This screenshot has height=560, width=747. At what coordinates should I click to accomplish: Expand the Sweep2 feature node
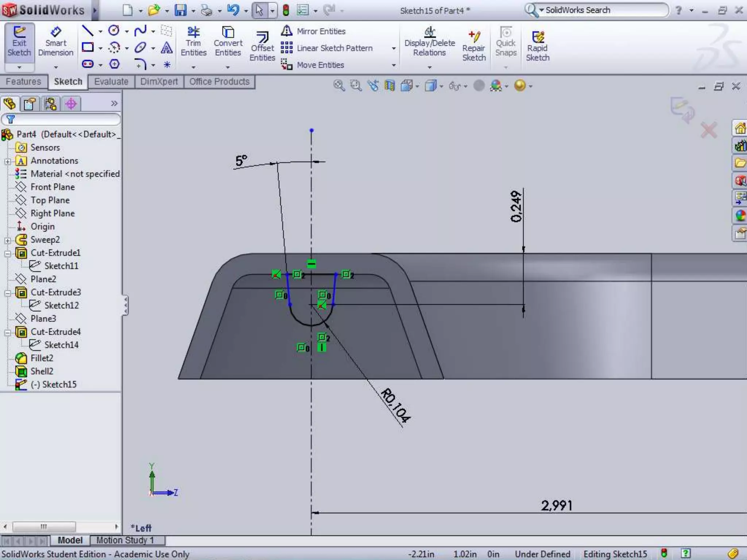(8, 240)
